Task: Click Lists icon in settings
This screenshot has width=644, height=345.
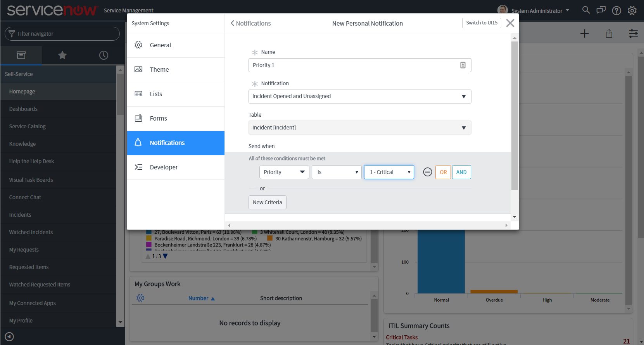Action: [138, 94]
